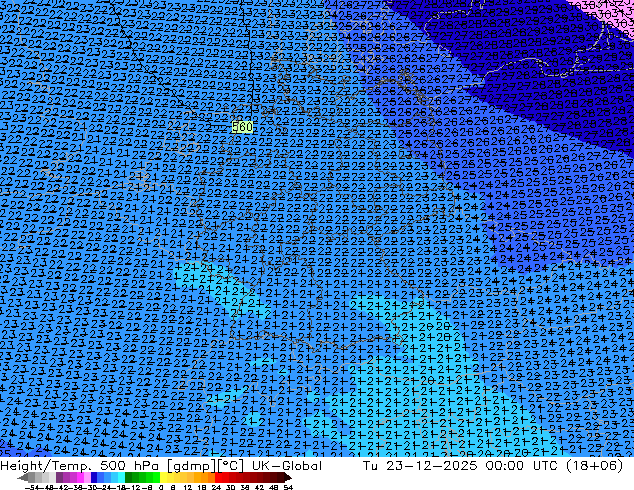Click the date 'Tu 23-12-2025' text
Screen dimensions: 634x490
420,466
